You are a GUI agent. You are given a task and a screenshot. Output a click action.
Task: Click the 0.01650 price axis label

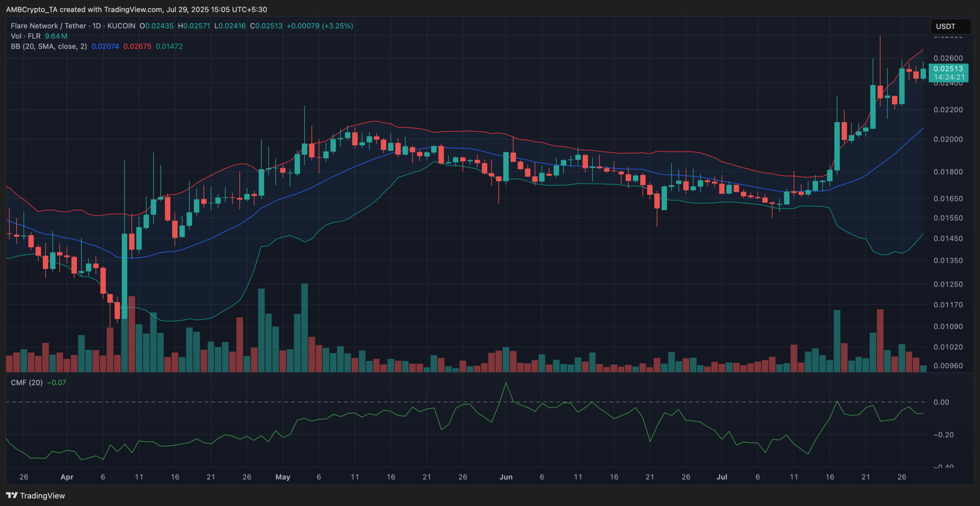(948, 199)
